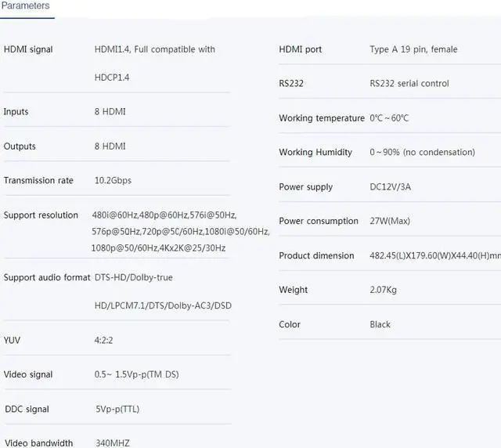Select the Type A 19 pin female text

point(413,49)
